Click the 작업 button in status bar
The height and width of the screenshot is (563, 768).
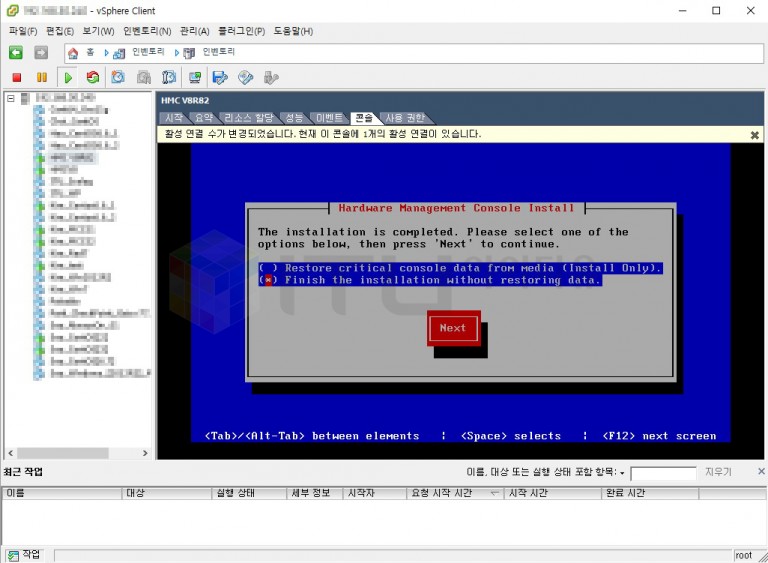pyautogui.click(x=25, y=554)
